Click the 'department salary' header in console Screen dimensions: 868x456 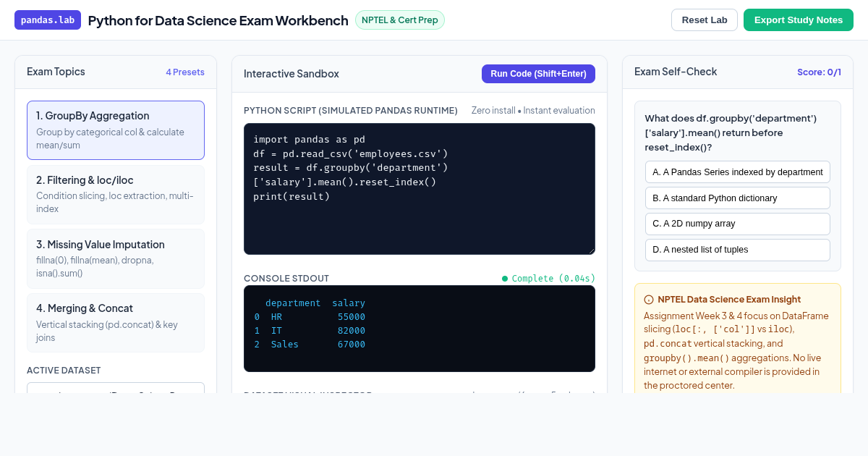315,303
